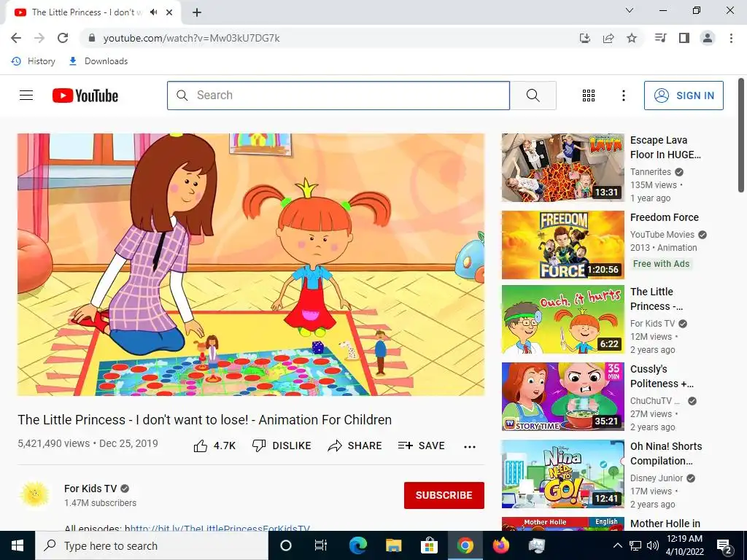Open volume control in system tray

point(653,545)
